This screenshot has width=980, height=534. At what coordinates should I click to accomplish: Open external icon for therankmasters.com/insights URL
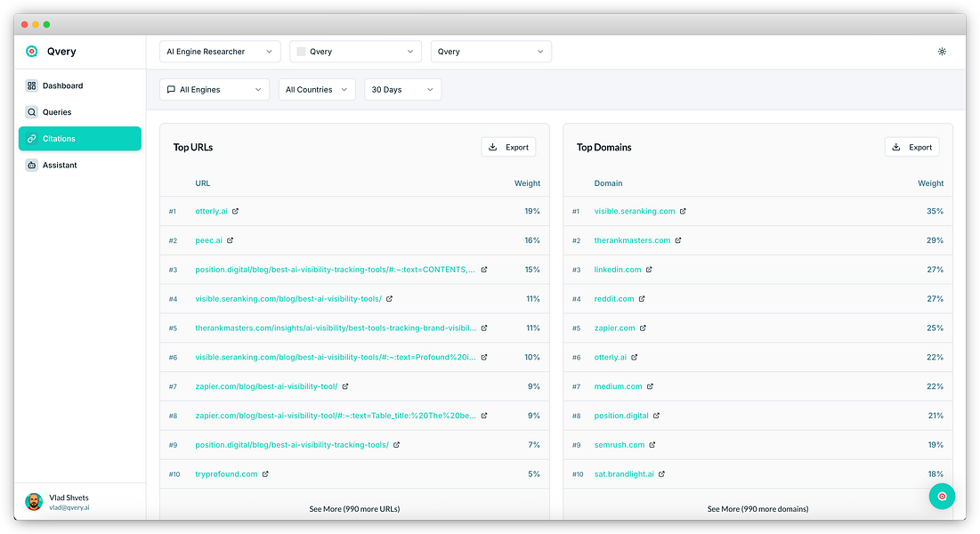point(484,328)
